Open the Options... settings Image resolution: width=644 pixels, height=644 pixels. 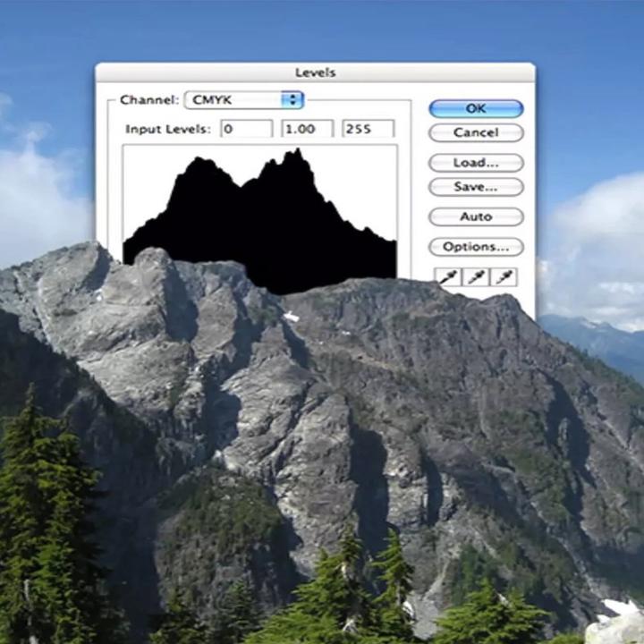pos(476,246)
